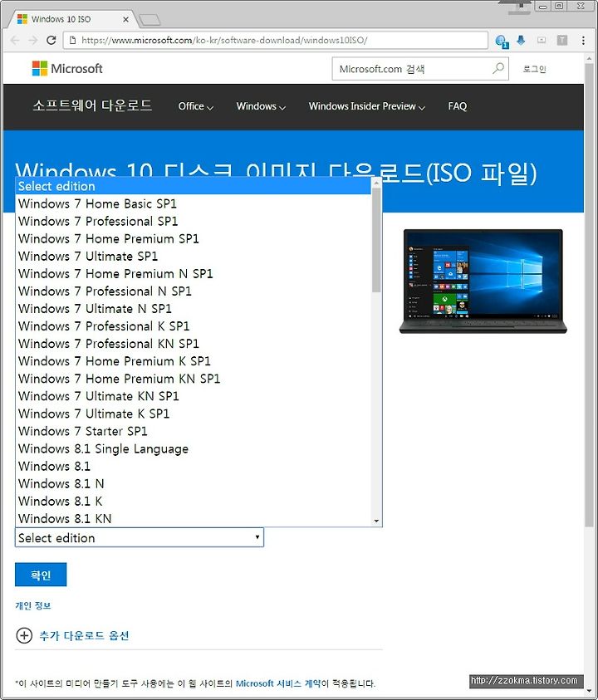Screen dimensions: 598x700
Task: Choose Windows 8.1 Single Language
Action: tap(193, 448)
